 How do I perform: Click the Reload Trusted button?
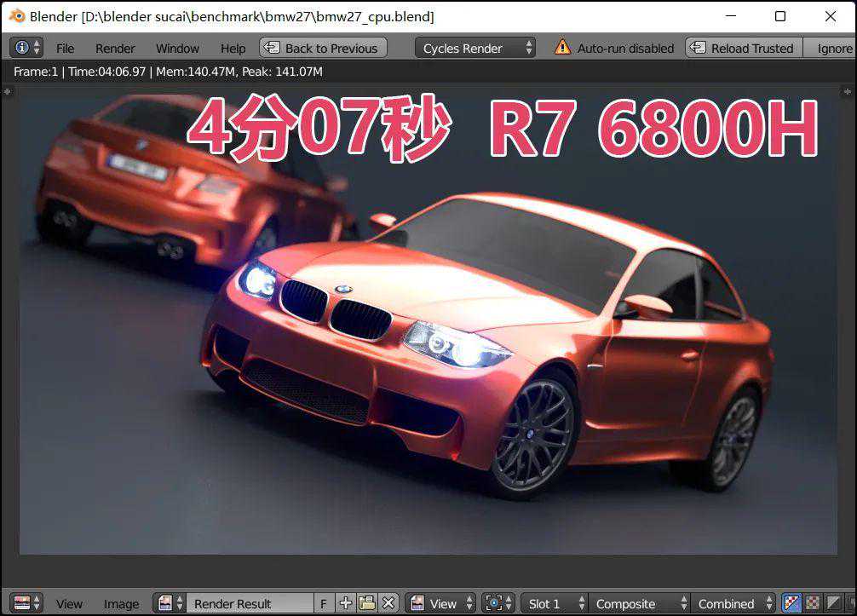(x=744, y=48)
